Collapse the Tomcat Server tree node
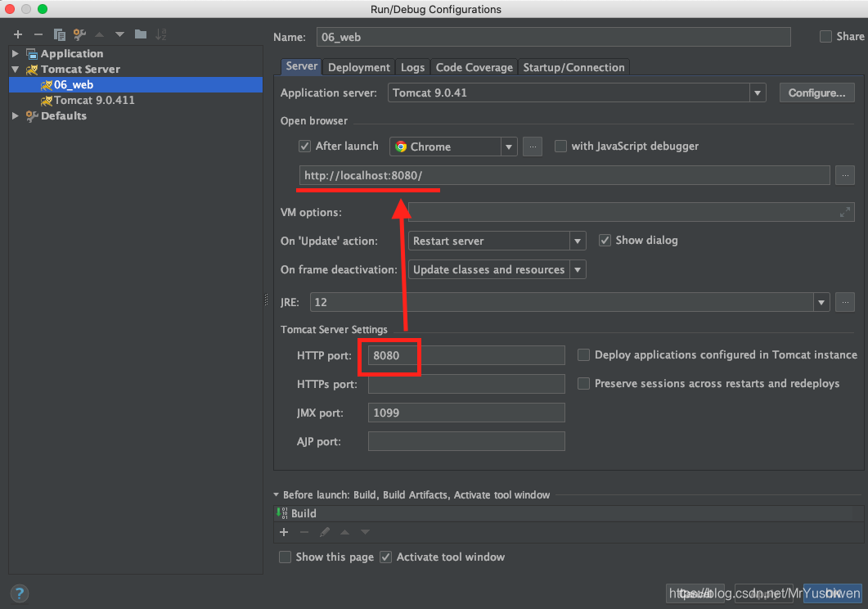The image size is (868, 609). coord(16,70)
